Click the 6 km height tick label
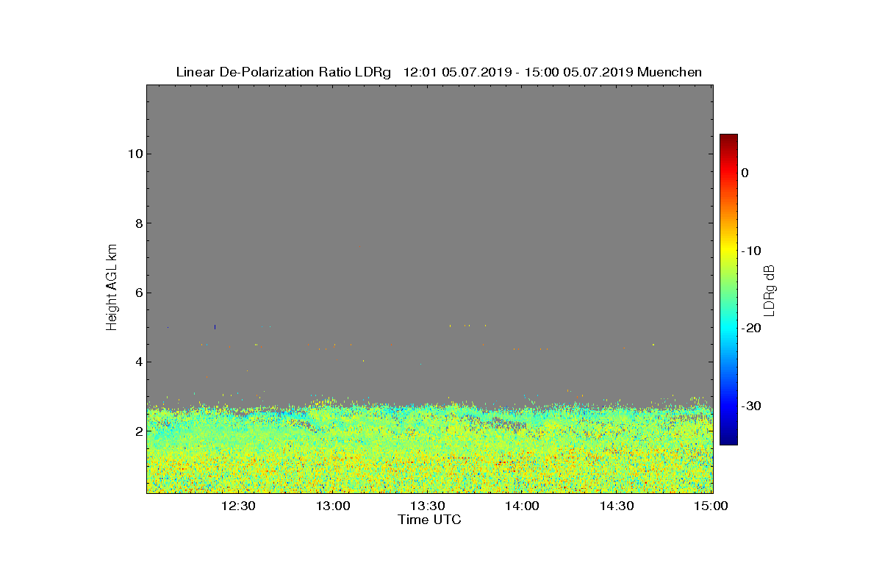 pos(138,293)
